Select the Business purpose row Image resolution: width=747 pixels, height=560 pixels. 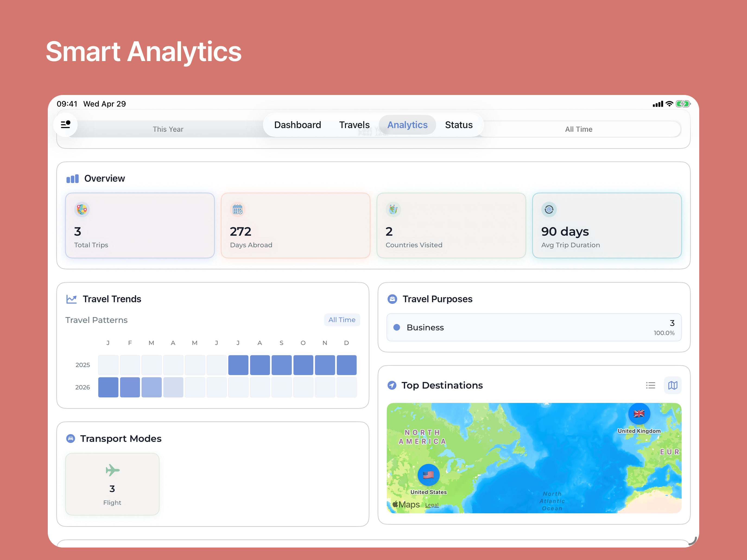(x=534, y=327)
